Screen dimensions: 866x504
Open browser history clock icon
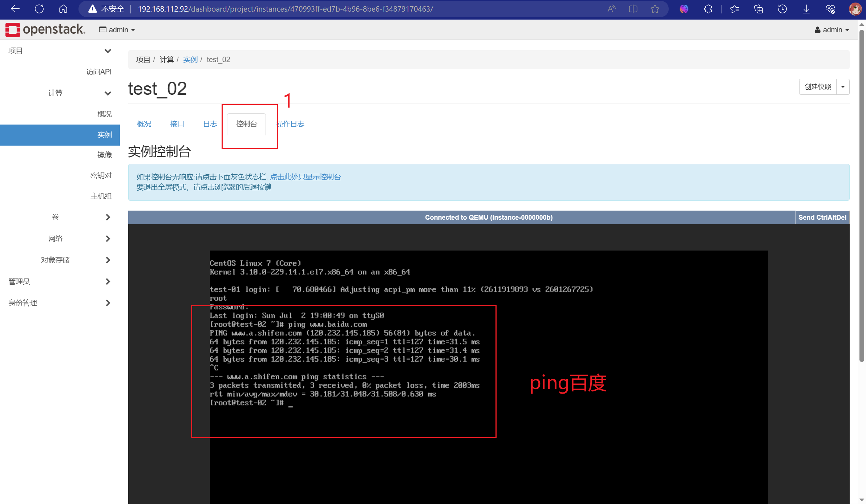coord(782,9)
